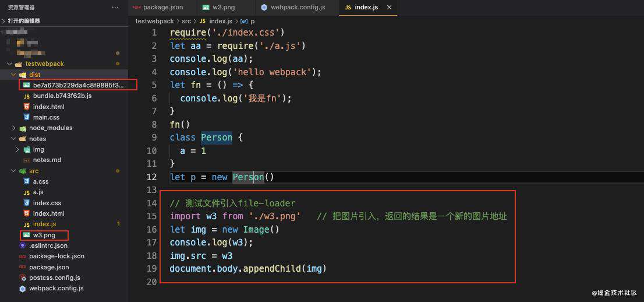Click the image icon on w3.png tab
Viewport: 644px width, 302px height.
[x=206, y=8]
